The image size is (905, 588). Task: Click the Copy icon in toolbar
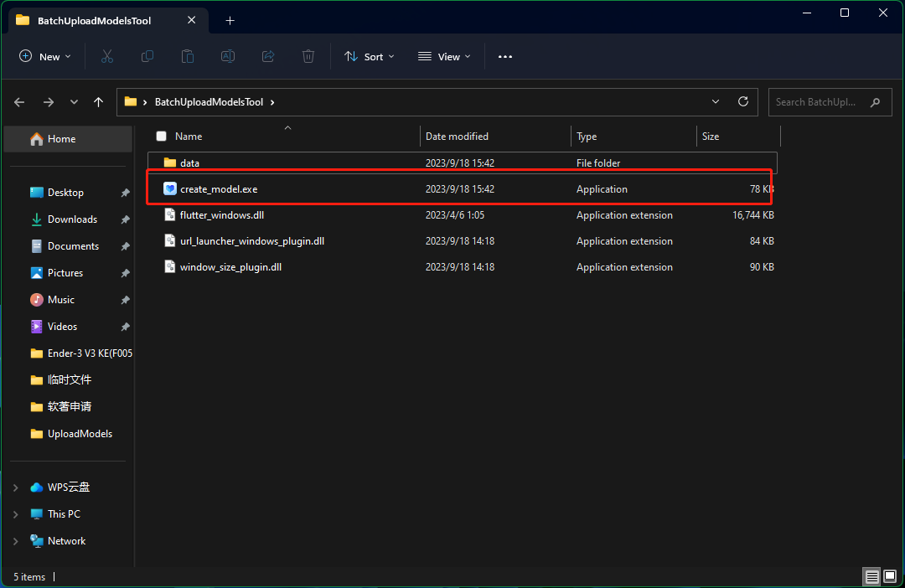point(147,56)
